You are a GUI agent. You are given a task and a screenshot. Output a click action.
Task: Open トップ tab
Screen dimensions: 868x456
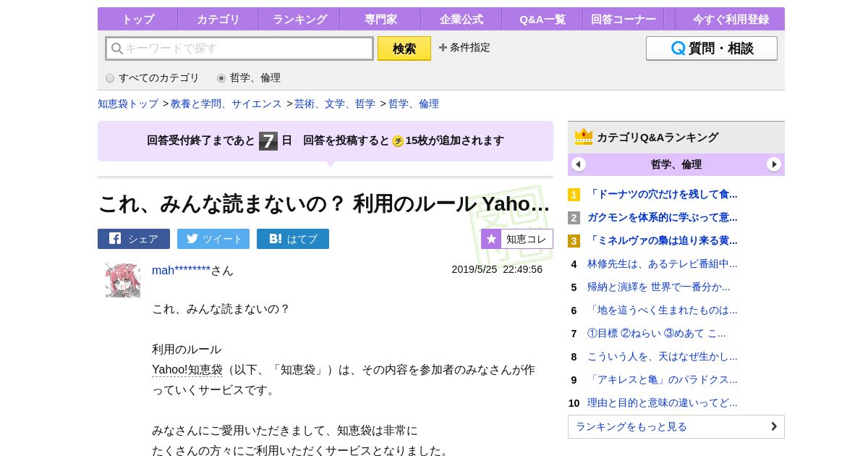pos(137,19)
